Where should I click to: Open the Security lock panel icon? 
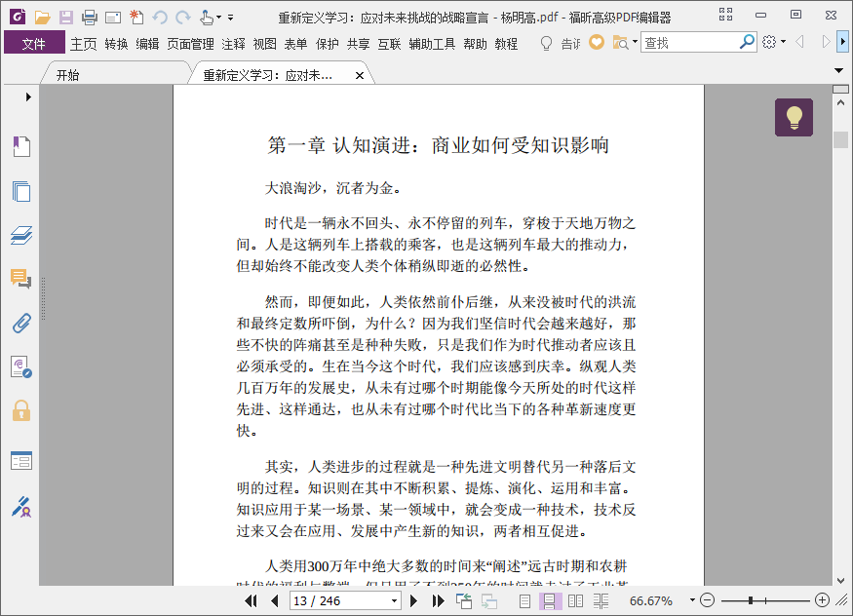pyautogui.click(x=21, y=411)
